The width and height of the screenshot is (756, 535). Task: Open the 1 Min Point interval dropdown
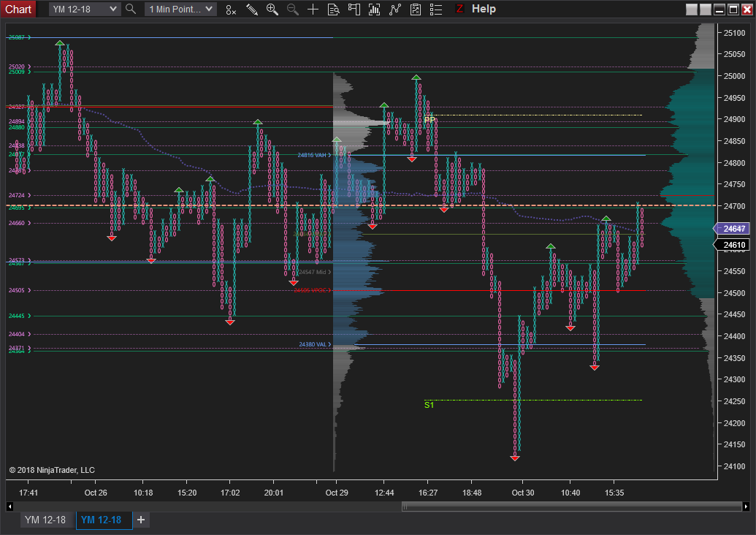181,10
